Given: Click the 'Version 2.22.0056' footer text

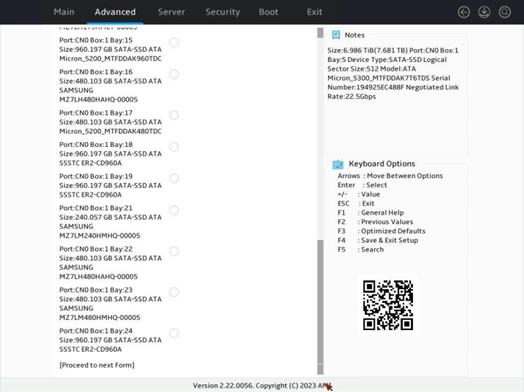Looking at the screenshot, I should pos(223,386).
